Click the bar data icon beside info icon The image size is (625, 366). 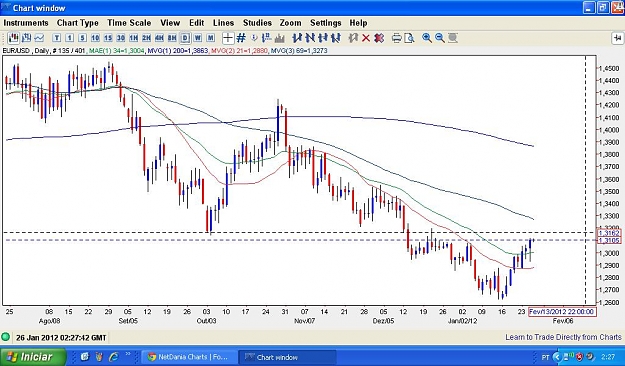click(267, 38)
